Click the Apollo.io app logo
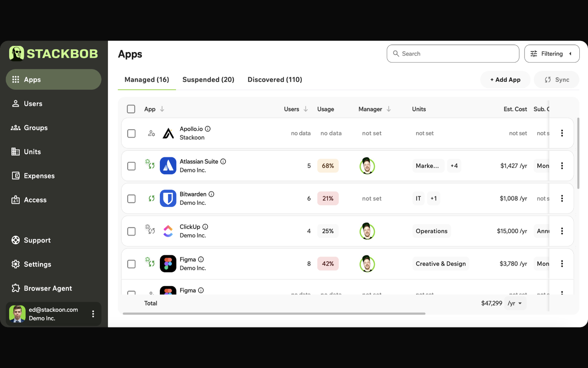This screenshot has width=588, height=368. tap(168, 133)
